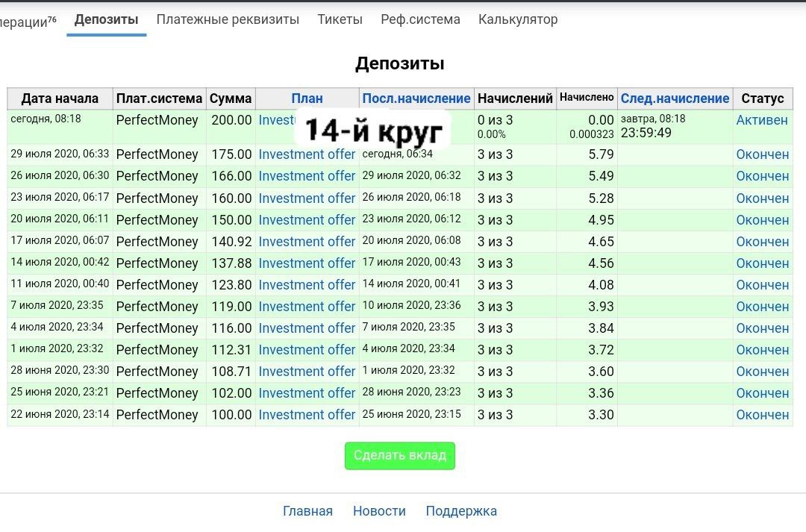Open Investment offer link for 123.80 deposit
This screenshot has width=806, height=532.
coord(307,284)
